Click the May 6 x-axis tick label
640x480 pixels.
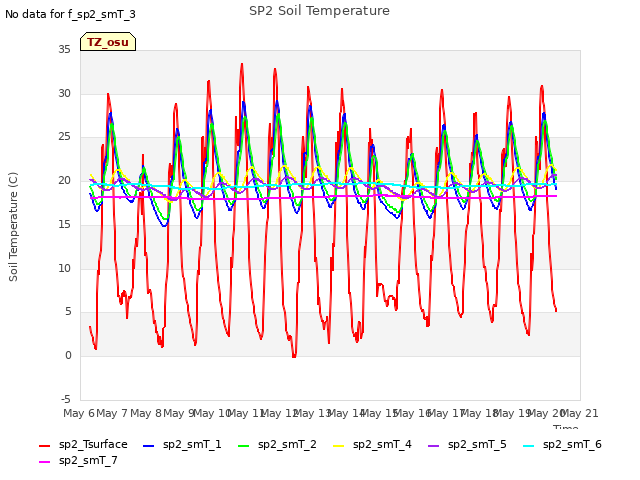tap(79, 413)
